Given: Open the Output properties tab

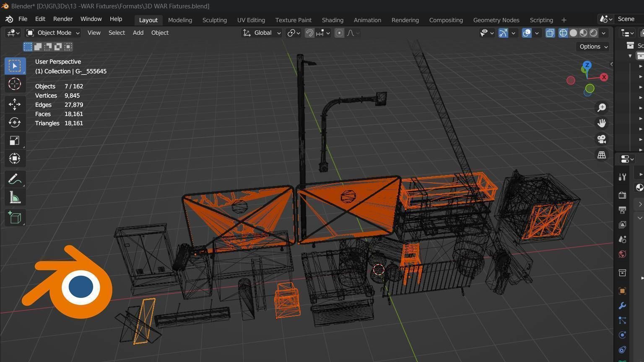Looking at the screenshot, I should coord(622,210).
